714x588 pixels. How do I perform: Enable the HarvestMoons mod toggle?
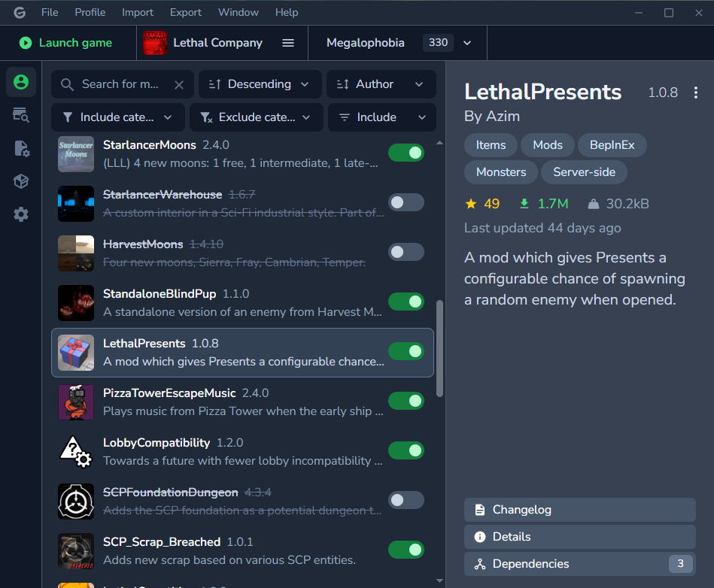coord(406,252)
